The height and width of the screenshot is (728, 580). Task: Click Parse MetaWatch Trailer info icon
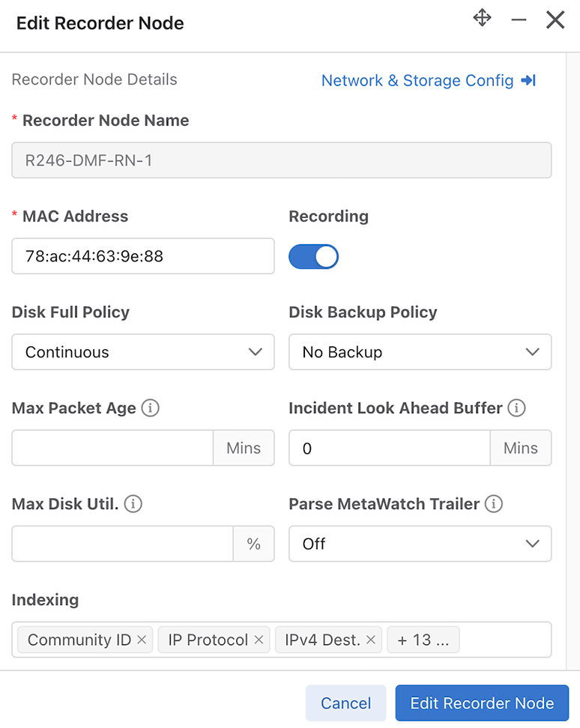pos(494,504)
